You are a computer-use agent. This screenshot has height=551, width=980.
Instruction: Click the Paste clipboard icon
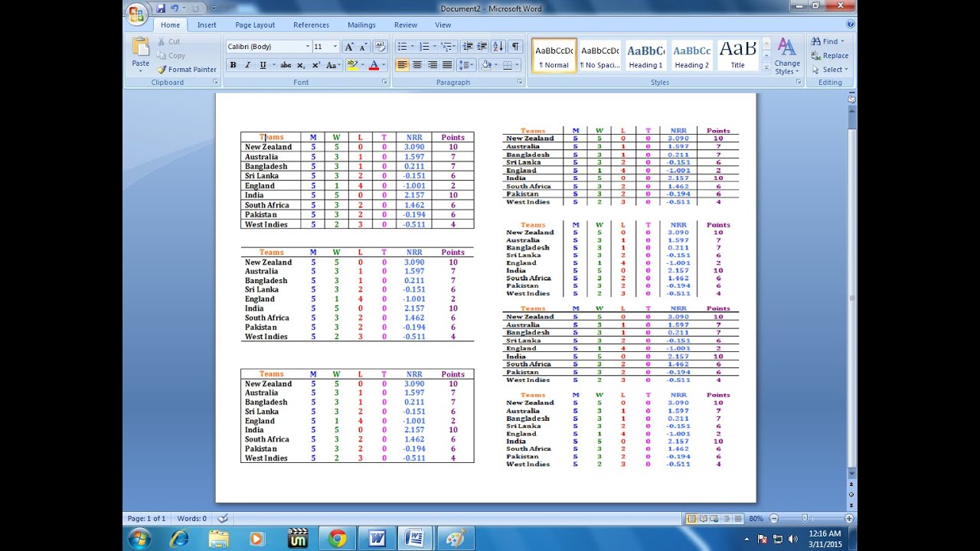coord(141,47)
